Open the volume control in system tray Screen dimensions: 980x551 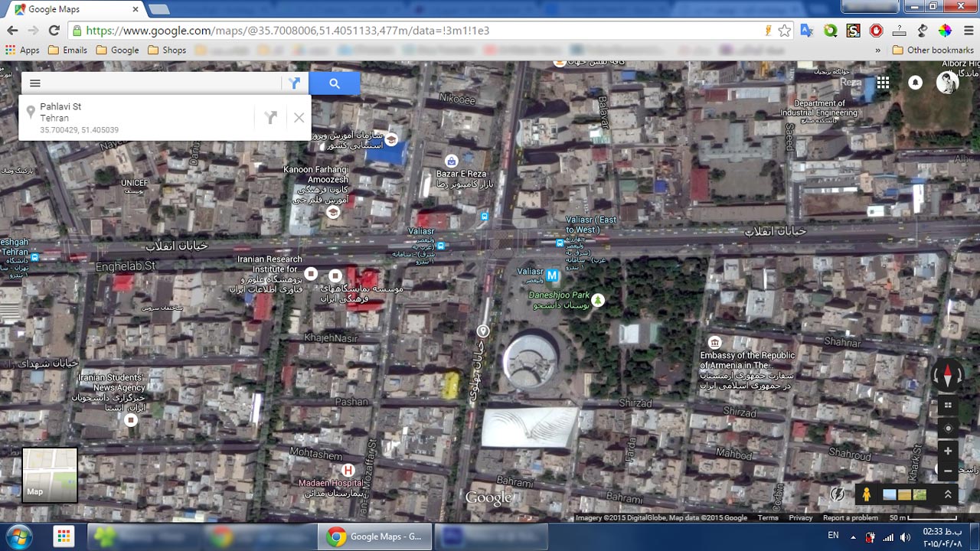[x=906, y=537]
